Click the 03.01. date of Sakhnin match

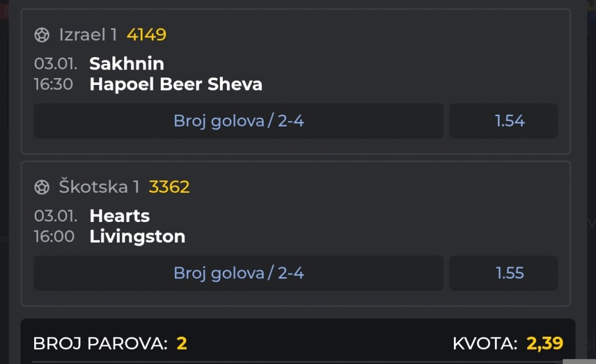pos(55,63)
